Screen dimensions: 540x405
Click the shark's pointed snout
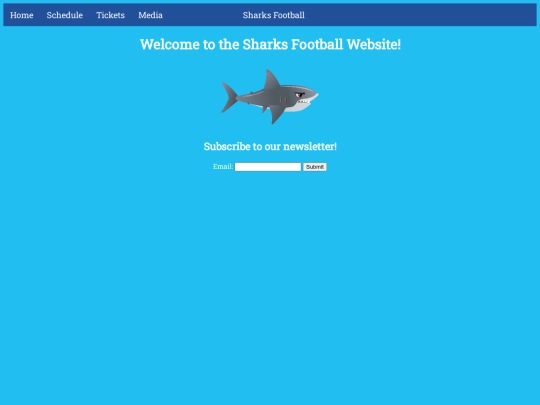(x=314, y=93)
